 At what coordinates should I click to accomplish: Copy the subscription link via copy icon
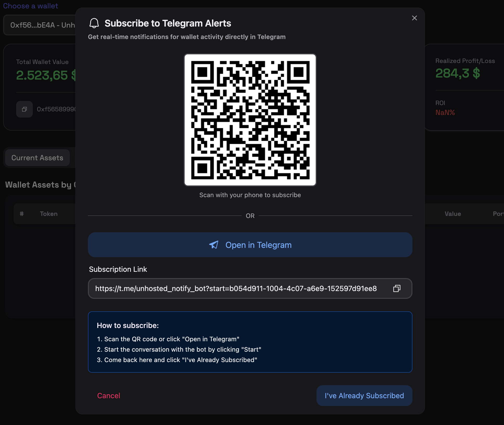(x=397, y=288)
